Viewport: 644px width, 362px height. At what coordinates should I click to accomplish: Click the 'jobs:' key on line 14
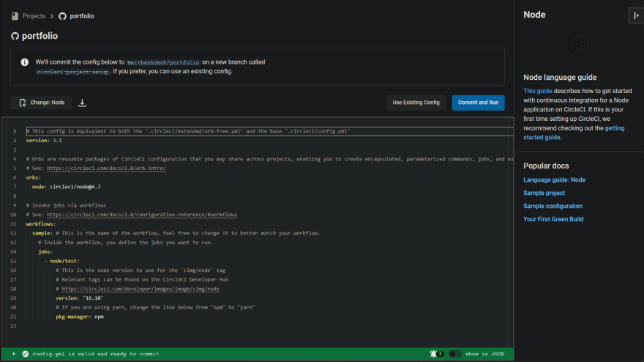point(45,252)
